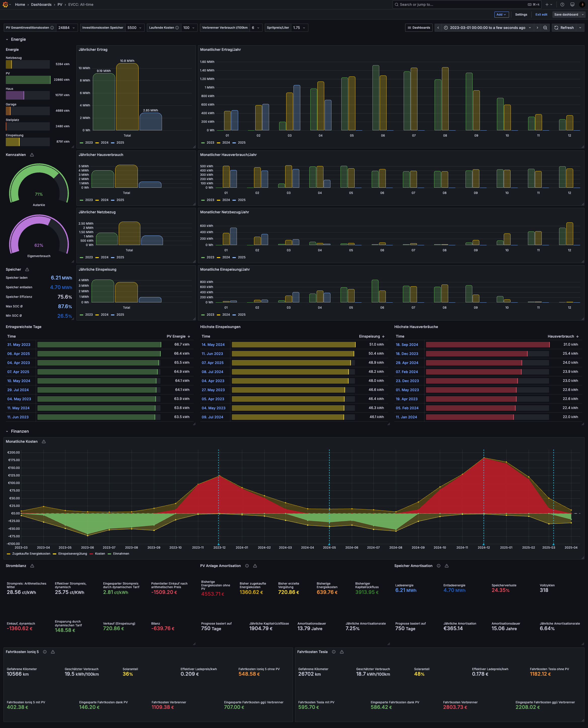The width and height of the screenshot is (588, 728).
Task: Shift time range backward arrow
Action: (x=438, y=28)
